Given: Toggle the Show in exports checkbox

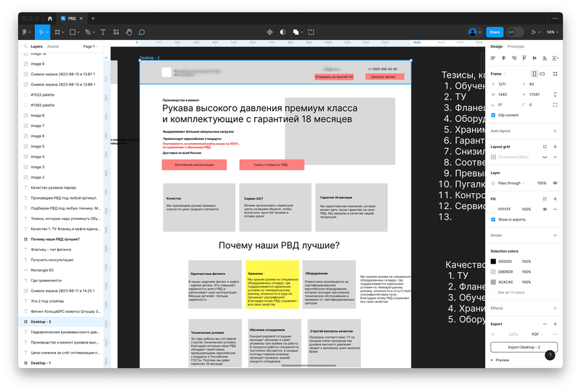Looking at the screenshot, I should tap(493, 220).
